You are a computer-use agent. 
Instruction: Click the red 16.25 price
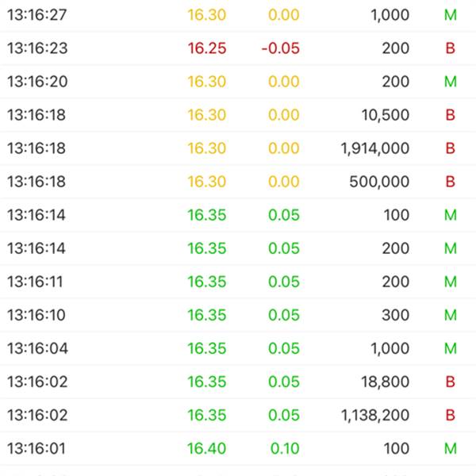click(x=206, y=48)
